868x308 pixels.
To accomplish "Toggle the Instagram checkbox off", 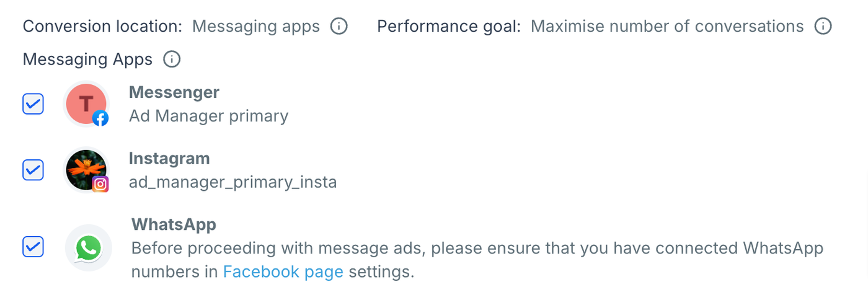I will pos(33,170).
